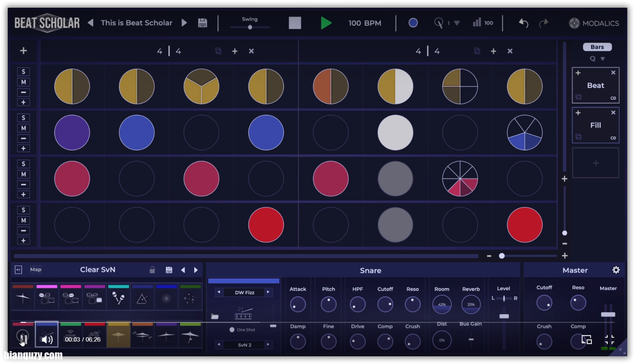Remove a beat from the second bar

pos(510,51)
